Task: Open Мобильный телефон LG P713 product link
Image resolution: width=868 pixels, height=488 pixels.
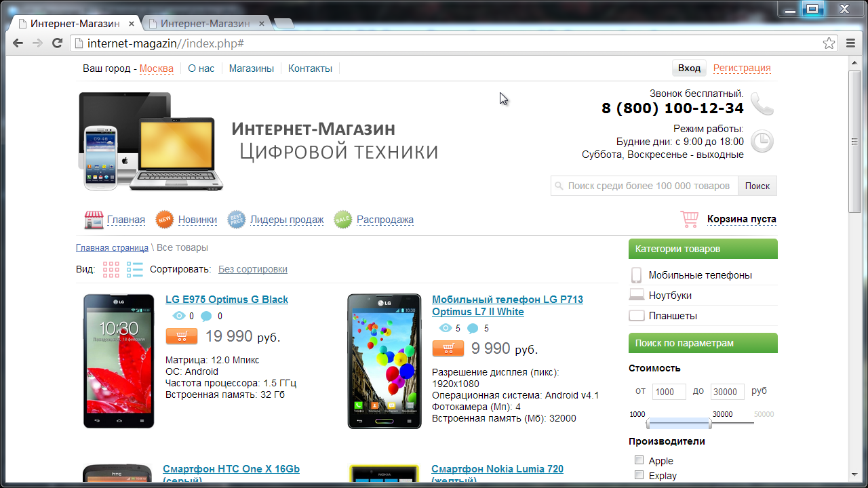Action: (507, 306)
